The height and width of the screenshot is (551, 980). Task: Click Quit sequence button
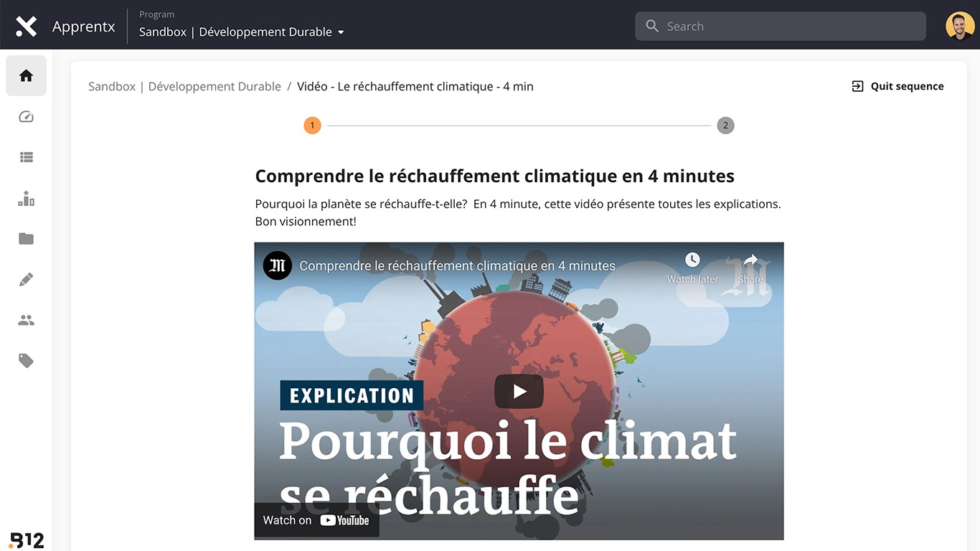click(897, 86)
